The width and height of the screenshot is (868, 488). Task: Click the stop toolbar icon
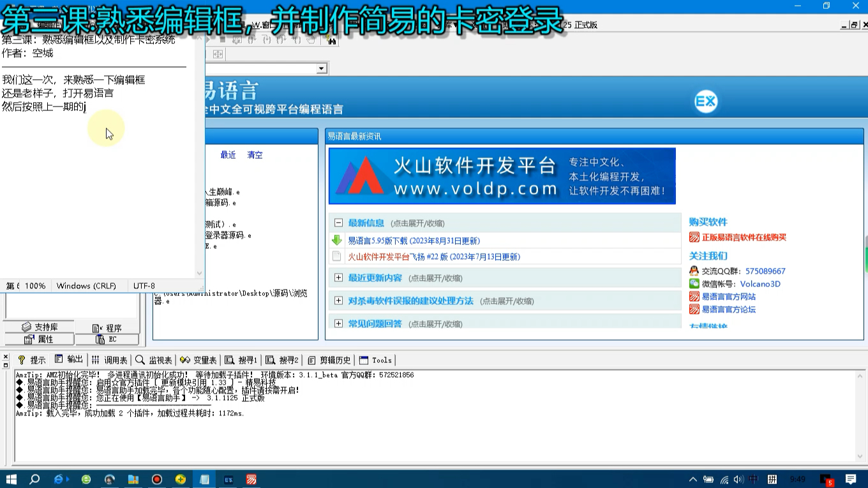pos(223,40)
